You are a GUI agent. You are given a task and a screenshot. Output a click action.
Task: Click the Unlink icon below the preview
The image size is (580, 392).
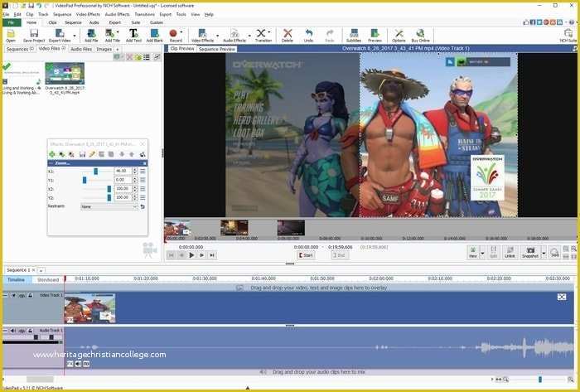(510, 252)
